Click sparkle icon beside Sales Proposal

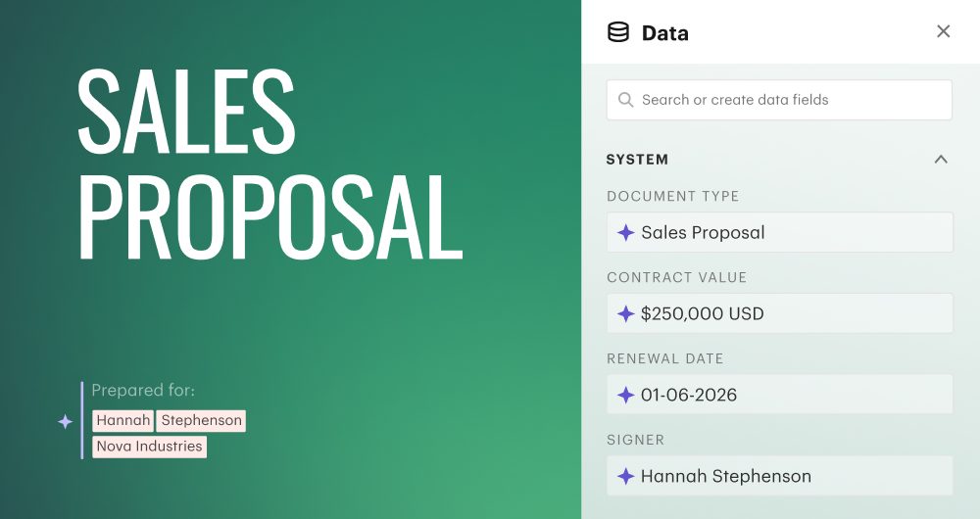click(x=625, y=233)
